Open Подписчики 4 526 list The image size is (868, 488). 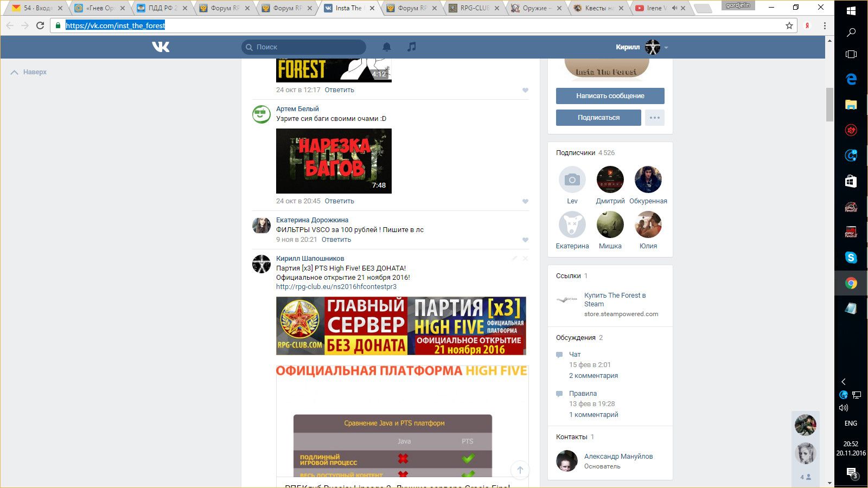(585, 153)
